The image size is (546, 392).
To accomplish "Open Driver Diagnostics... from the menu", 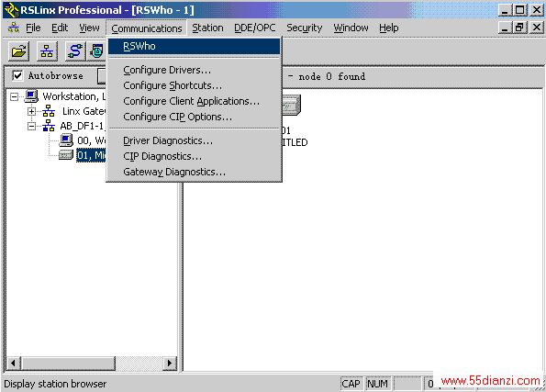I will point(194,140).
